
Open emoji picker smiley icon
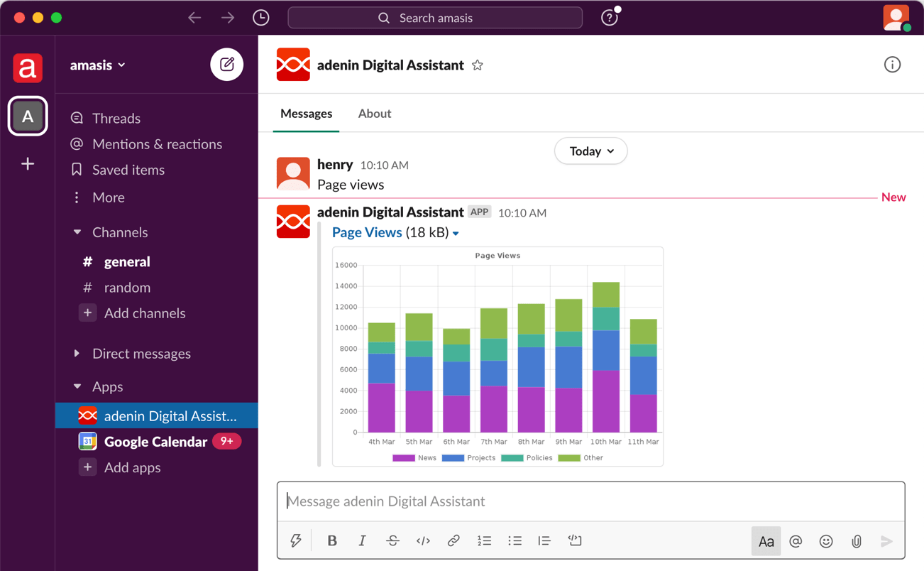(826, 541)
